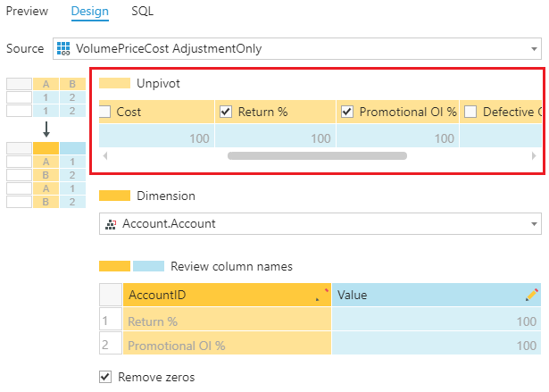Viewport: 549px width, 392px height.
Task: Click the unpivoted table diagram below the arrow
Action: click(x=46, y=170)
